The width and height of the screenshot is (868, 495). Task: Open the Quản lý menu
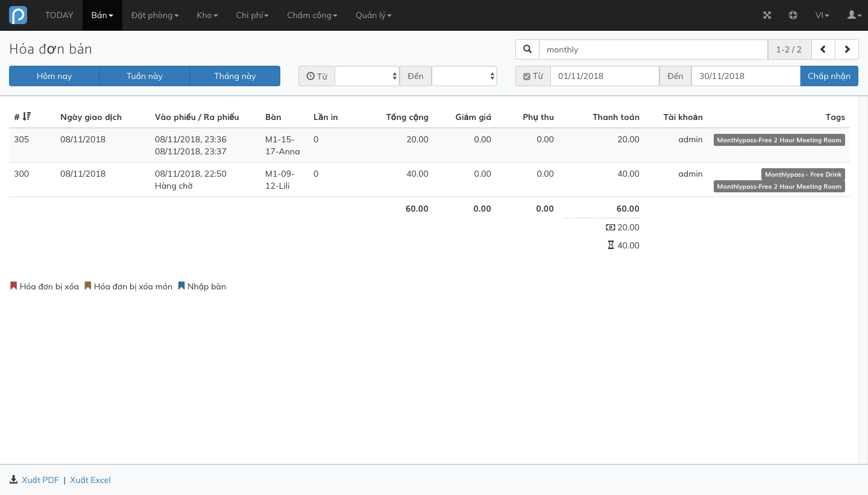[374, 15]
